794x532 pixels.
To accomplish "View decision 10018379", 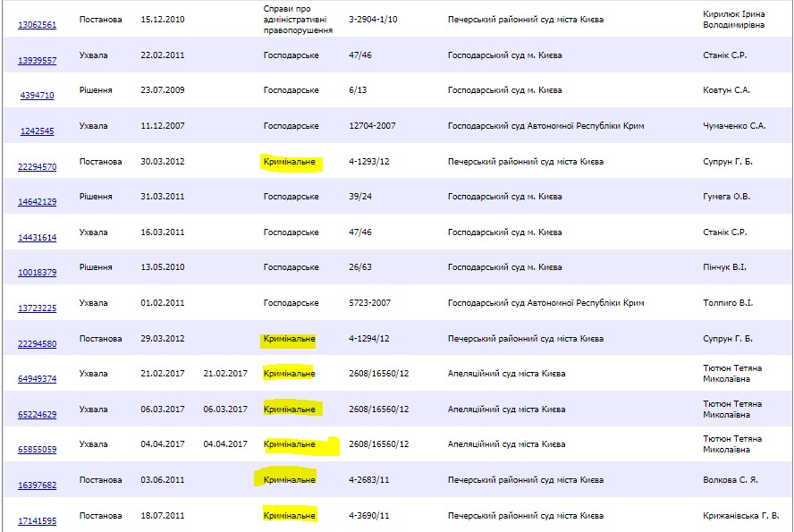I will (x=38, y=273).
